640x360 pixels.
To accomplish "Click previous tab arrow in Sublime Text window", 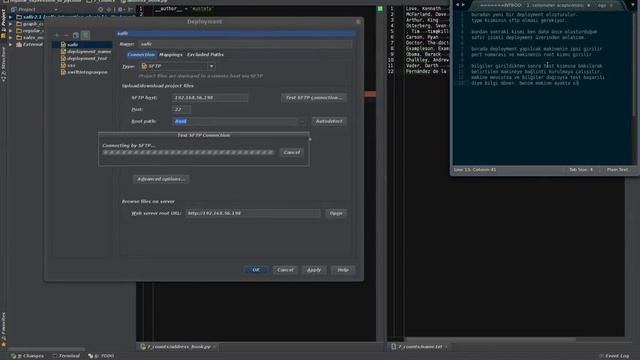I will 457,5.
